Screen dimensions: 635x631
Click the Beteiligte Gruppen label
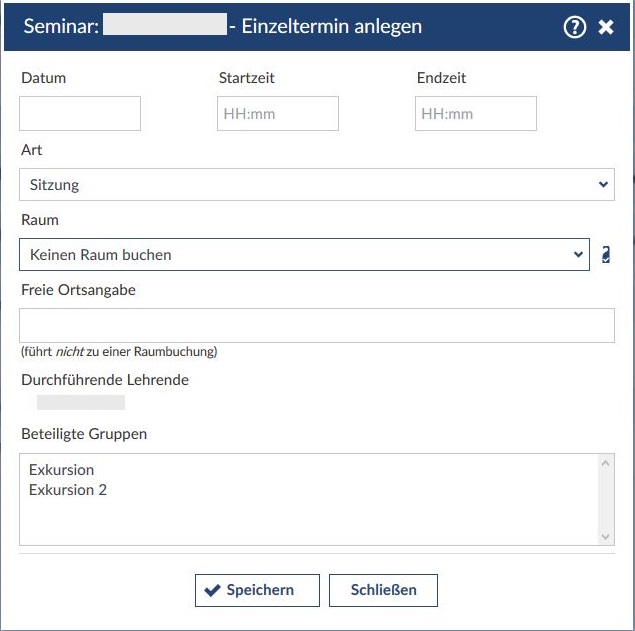coord(84,434)
